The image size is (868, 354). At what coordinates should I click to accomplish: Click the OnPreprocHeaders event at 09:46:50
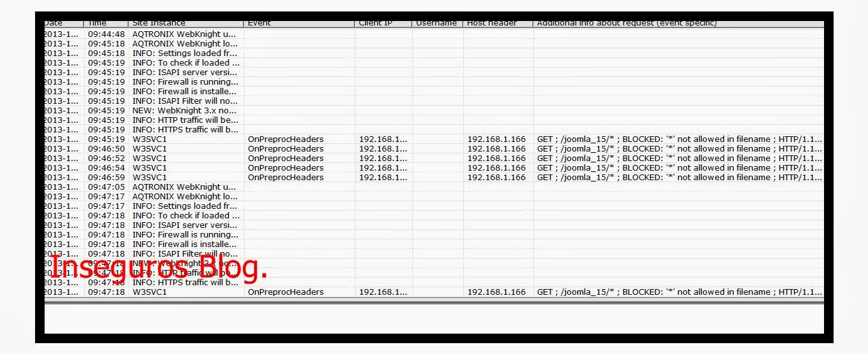tap(286, 149)
